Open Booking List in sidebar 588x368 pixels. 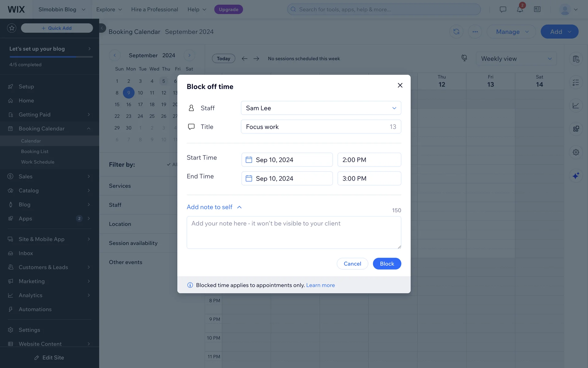35,151
